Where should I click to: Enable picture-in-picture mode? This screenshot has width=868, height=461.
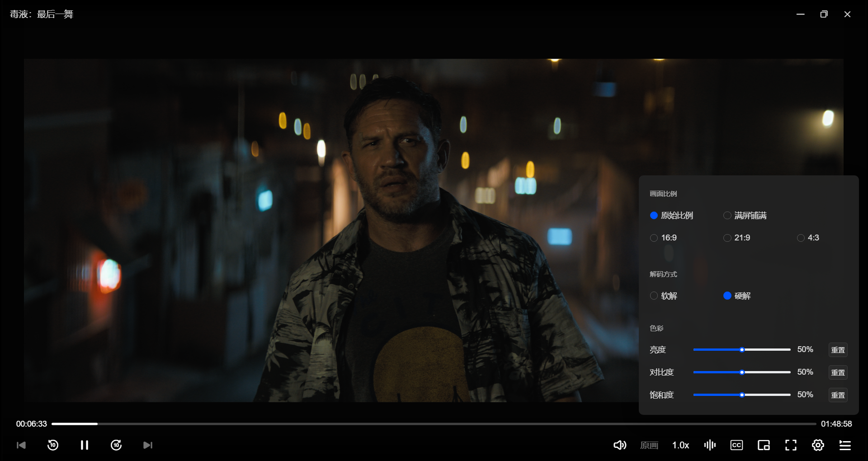[x=764, y=445]
